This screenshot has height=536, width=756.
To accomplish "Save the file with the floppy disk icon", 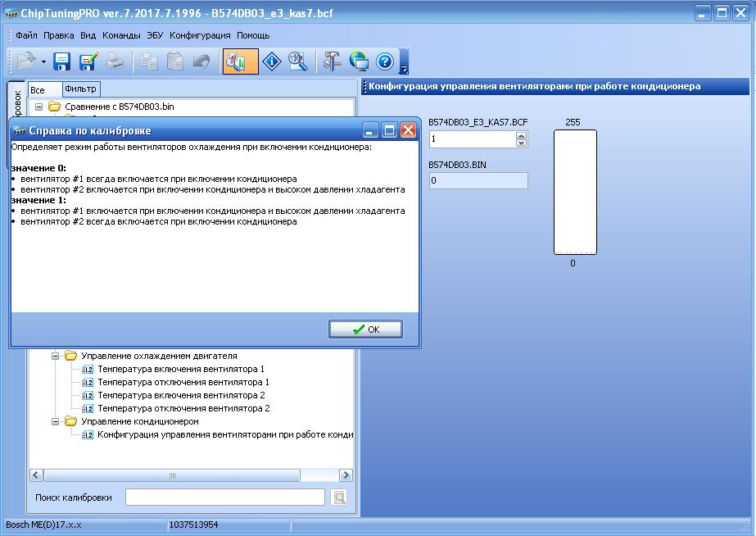I will pyautogui.click(x=61, y=61).
